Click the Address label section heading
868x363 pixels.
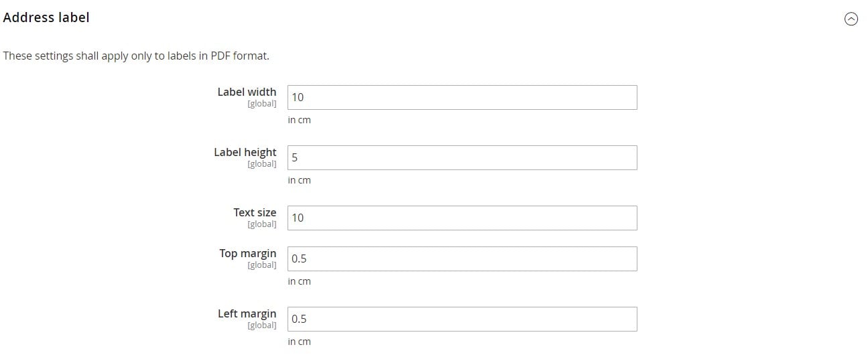pos(46,18)
